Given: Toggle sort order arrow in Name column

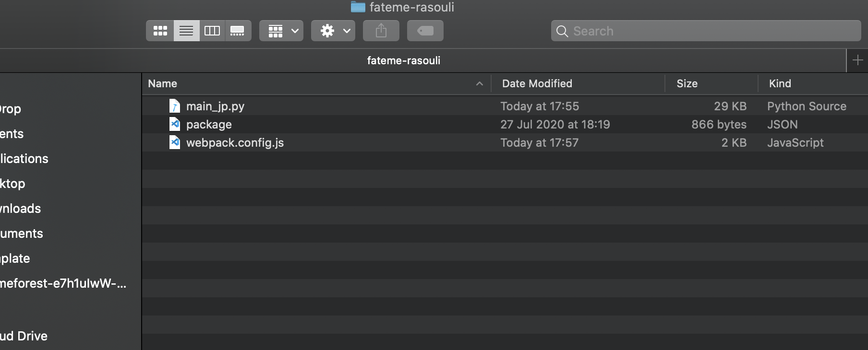Looking at the screenshot, I should pyautogui.click(x=479, y=84).
